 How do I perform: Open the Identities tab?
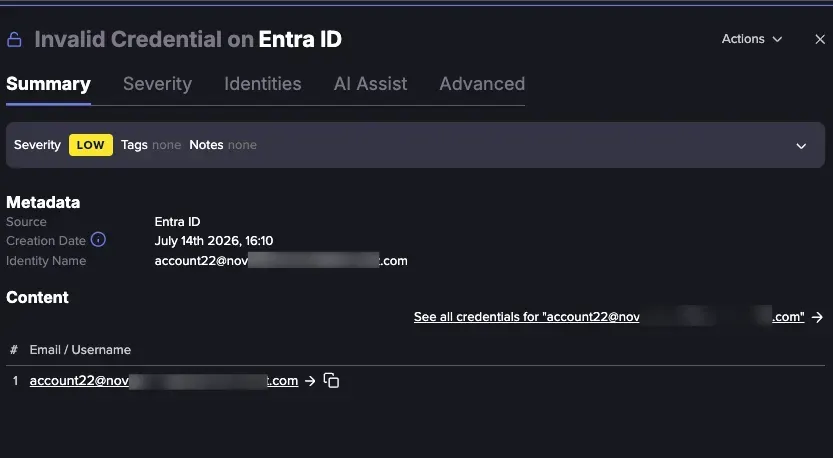[x=262, y=84]
